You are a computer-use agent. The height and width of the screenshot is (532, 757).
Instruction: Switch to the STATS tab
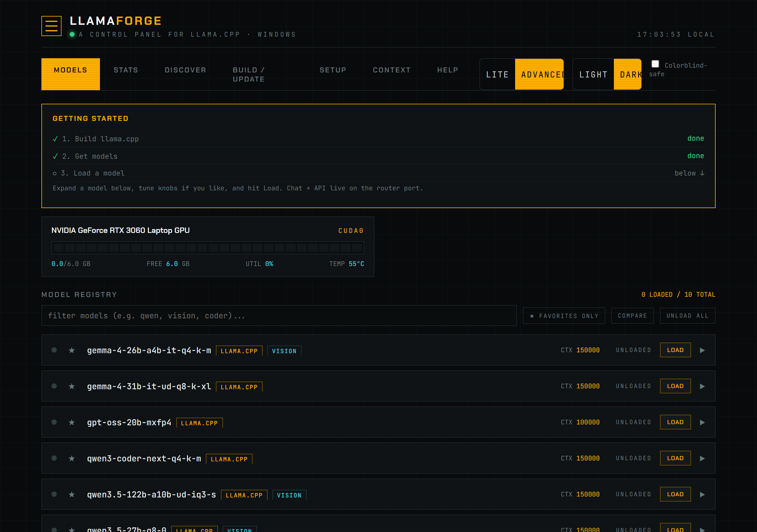click(126, 70)
